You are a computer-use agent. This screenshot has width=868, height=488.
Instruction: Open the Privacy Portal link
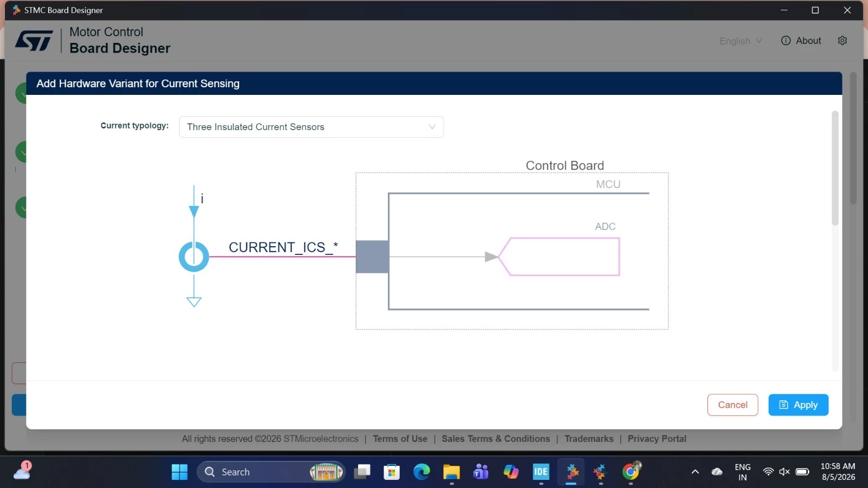pyautogui.click(x=657, y=439)
